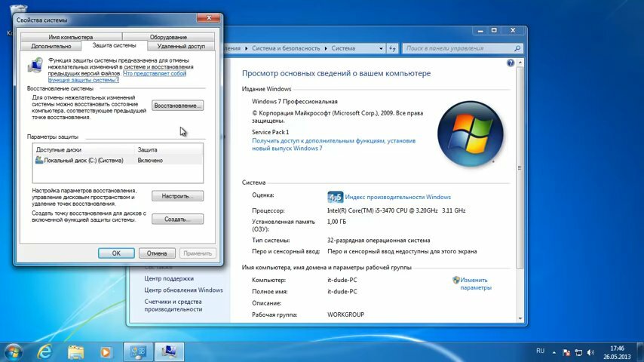The image size is (644, 362).
Task: Open help question mark in System window
Action: (x=510, y=63)
